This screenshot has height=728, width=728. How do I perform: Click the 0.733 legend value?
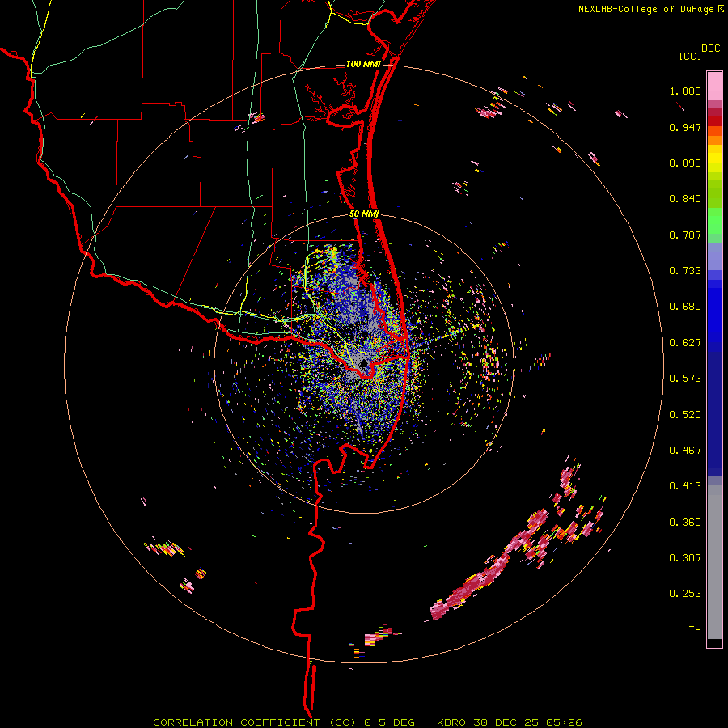[x=685, y=271]
